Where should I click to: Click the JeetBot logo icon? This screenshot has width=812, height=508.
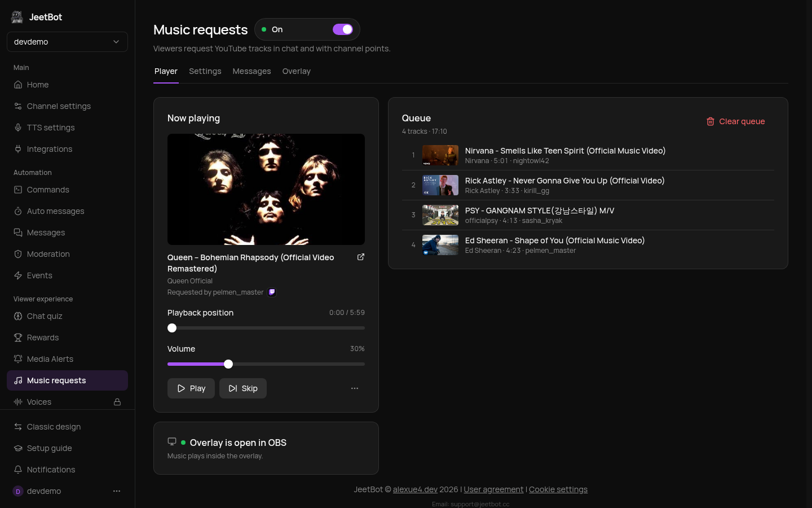(17, 17)
